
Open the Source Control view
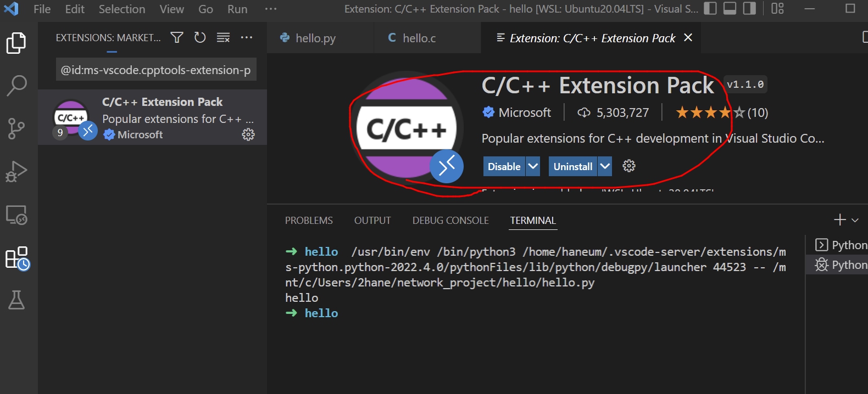16,128
